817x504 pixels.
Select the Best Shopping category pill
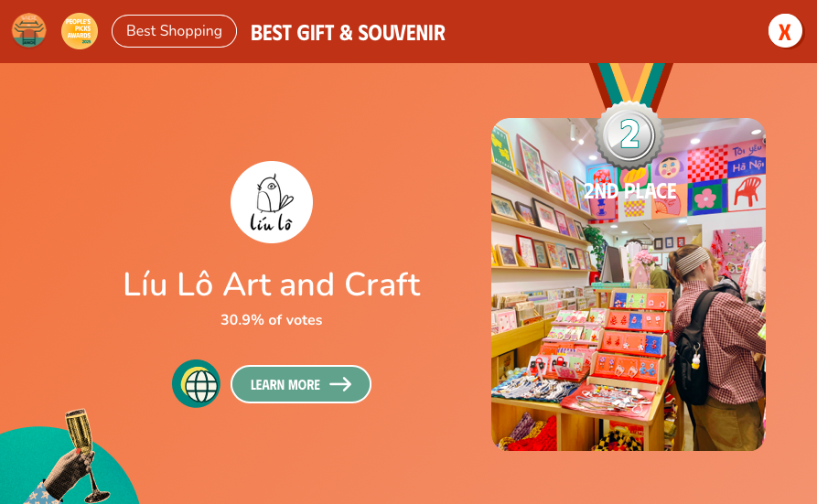click(x=174, y=31)
